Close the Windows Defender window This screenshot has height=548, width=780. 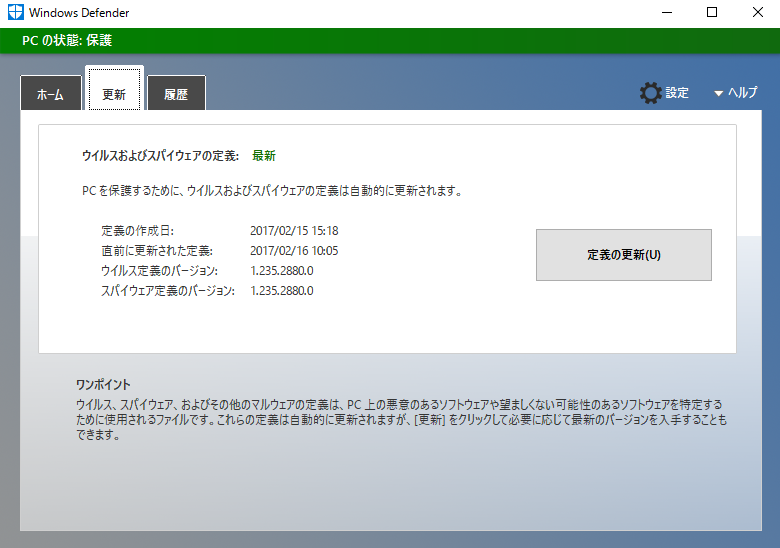tap(756, 13)
